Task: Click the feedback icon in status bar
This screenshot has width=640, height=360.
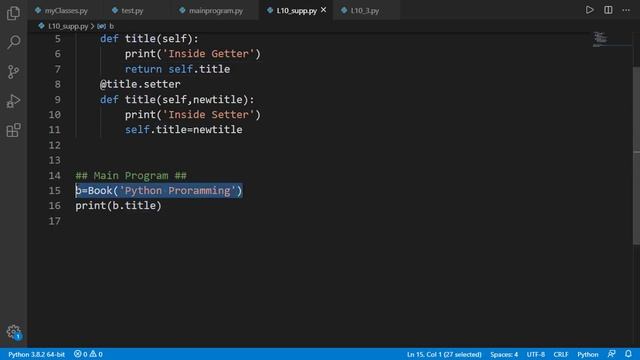Action: [611, 354]
